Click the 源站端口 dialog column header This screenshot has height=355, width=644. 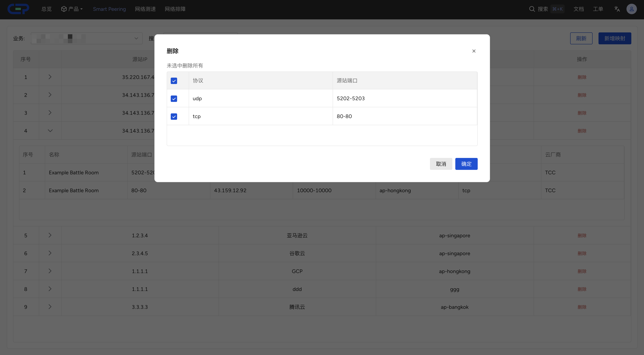405,80
